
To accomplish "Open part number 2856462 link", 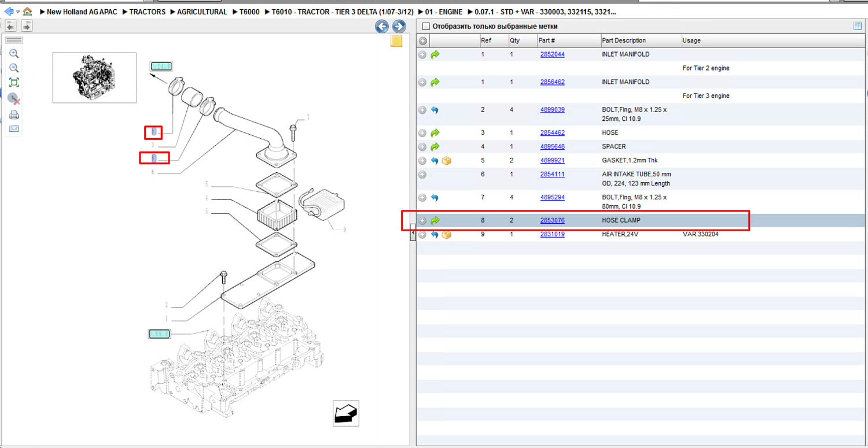I will click(553, 82).
